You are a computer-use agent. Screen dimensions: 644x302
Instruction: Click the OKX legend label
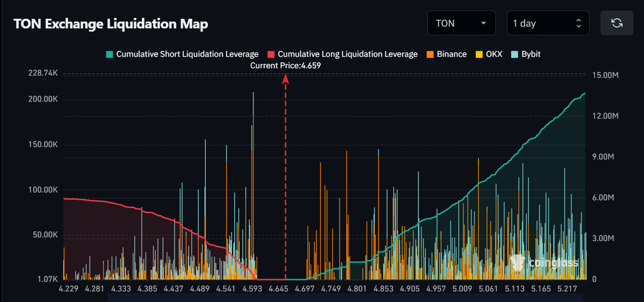494,54
